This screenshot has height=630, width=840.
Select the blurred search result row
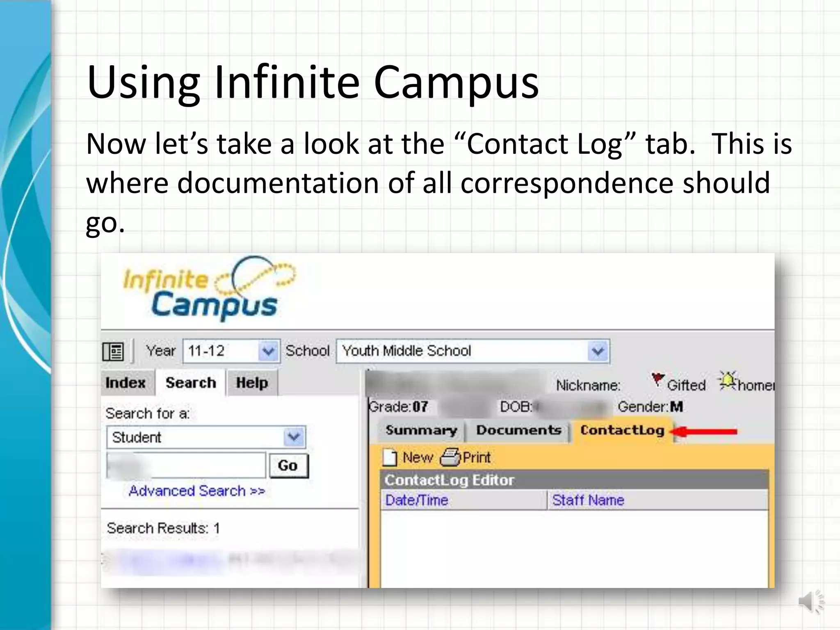pos(230,560)
